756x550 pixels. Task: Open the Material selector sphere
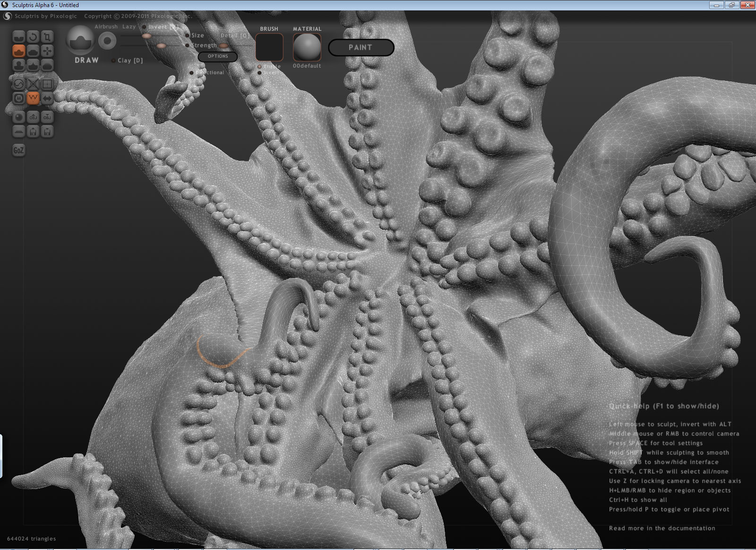tap(307, 47)
